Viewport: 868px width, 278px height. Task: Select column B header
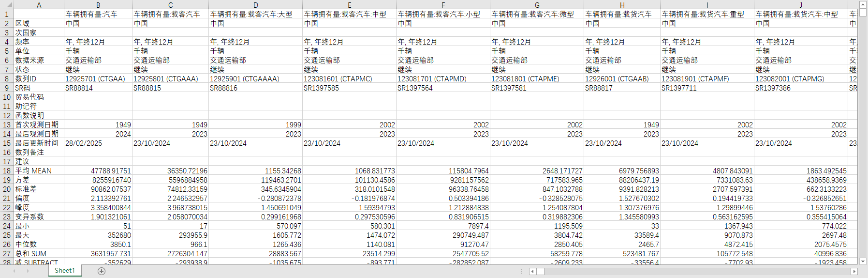[98, 5]
